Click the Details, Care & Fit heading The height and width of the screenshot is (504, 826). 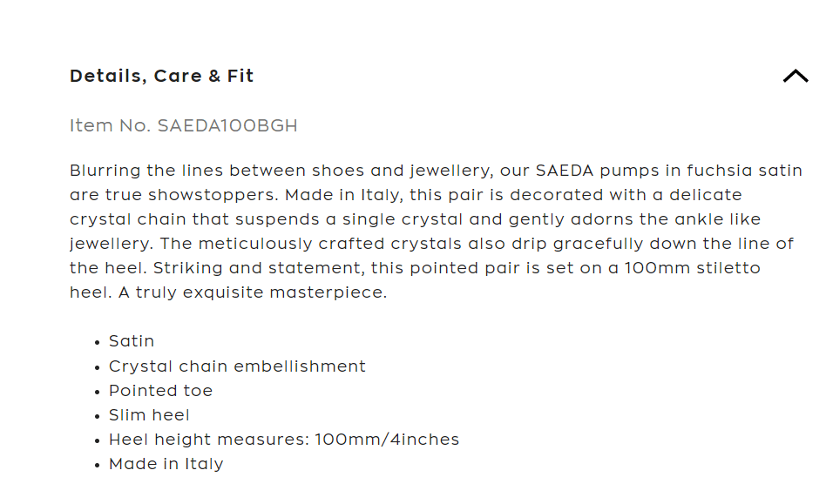pyautogui.click(x=162, y=77)
